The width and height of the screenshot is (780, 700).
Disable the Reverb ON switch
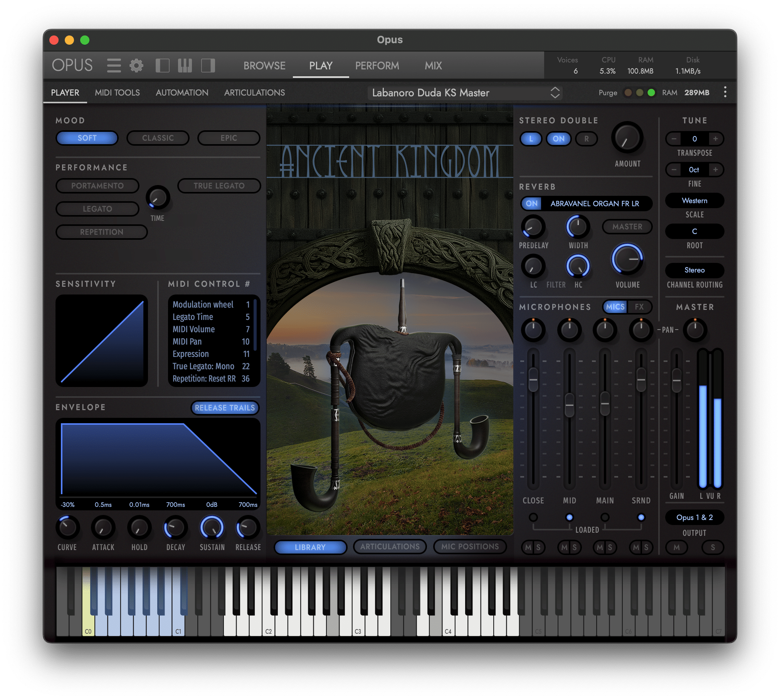[532, 204]
